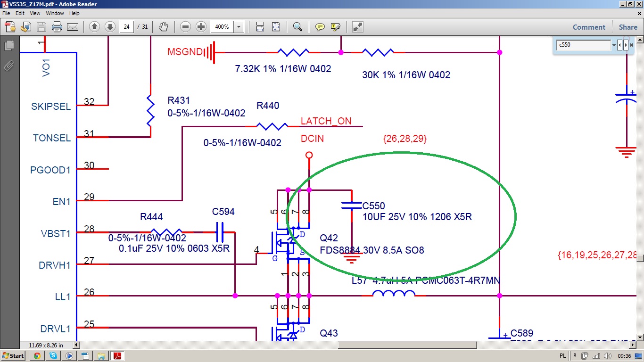Open the Comment pane
644x362 pixels.
pos(589,27)
